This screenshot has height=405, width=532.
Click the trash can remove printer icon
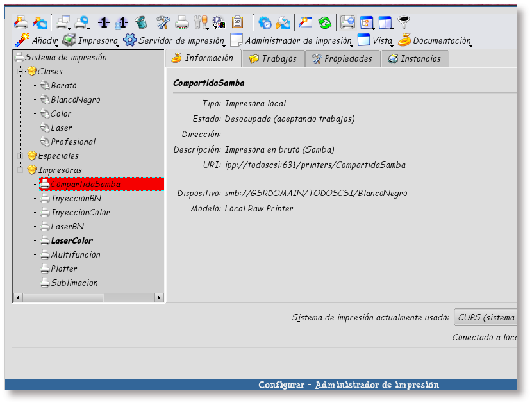coord(141,23)
